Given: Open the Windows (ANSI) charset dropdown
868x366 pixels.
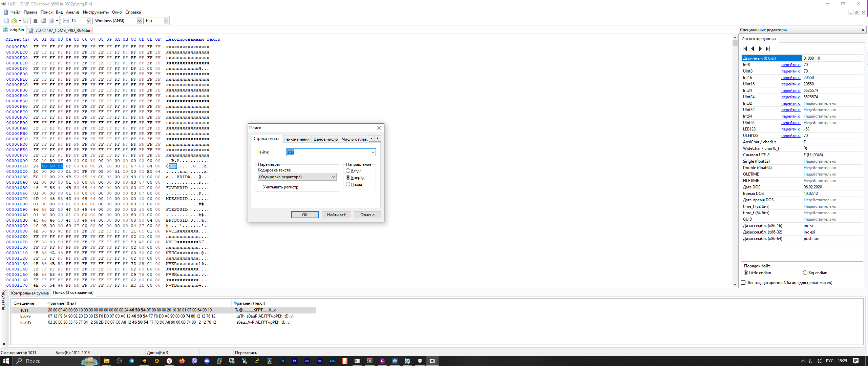Looking at the screenshot, I should click(x=139, y=21).
